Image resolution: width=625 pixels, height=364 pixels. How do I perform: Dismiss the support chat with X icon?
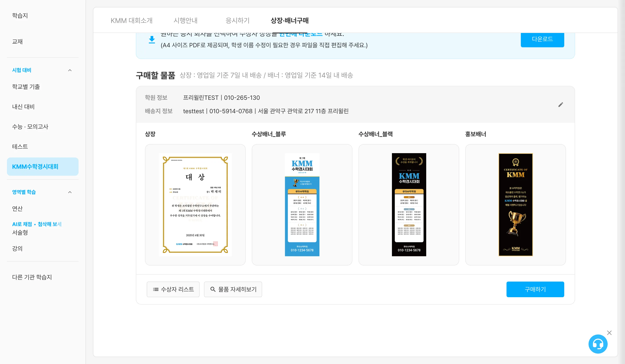609,333
